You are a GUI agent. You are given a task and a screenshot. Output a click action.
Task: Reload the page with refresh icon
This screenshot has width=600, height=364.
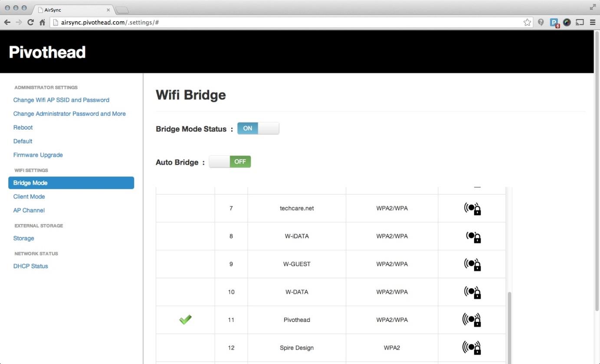(30, 22)
